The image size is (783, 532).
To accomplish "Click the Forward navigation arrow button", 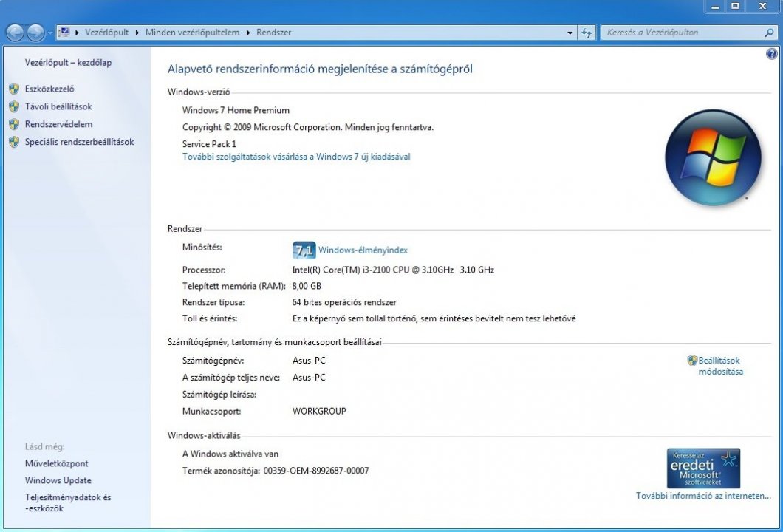I will pyautogui.click(x=35, y=33).
